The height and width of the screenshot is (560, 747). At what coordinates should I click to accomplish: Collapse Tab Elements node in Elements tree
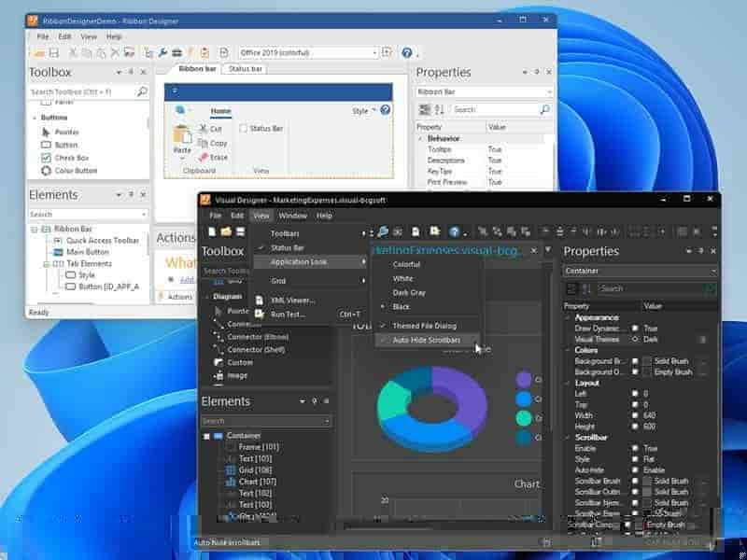click(46, 264)
